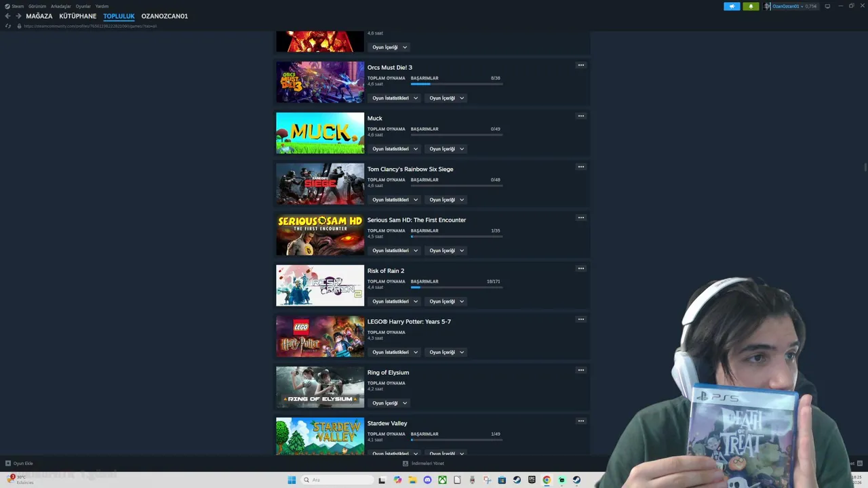Open the Steam menu

[x=18, y=6]
